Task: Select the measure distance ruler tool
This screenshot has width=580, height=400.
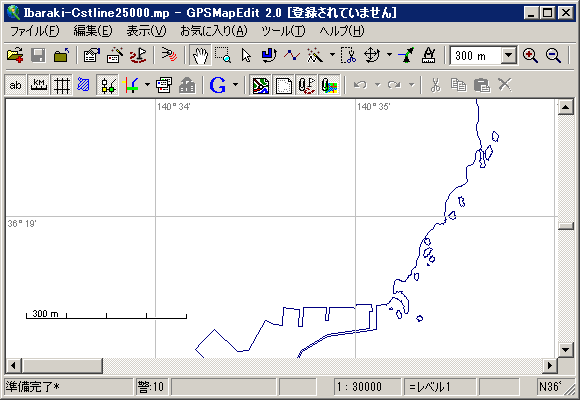Action: 429,56
